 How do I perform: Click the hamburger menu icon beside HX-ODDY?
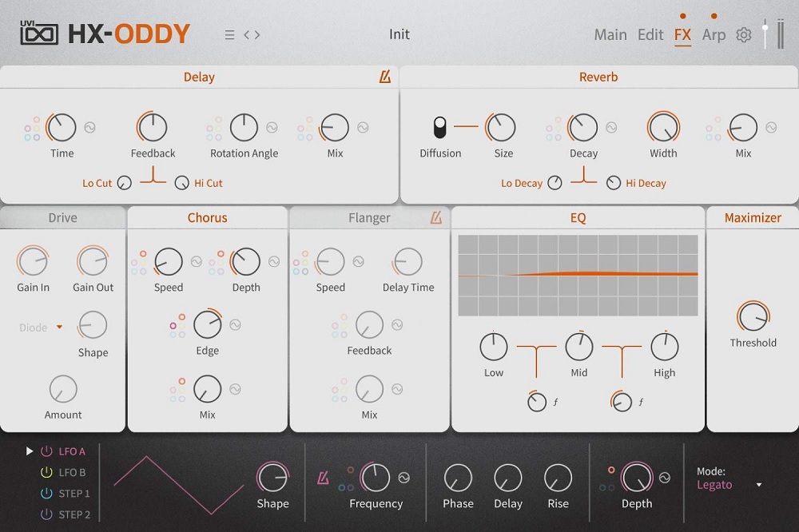tap(229, 34)
